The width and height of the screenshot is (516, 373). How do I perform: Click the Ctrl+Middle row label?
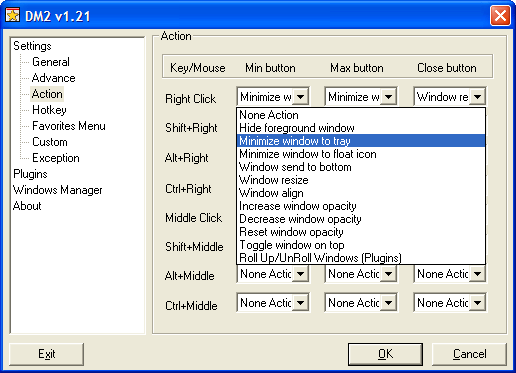coord(191,305)
